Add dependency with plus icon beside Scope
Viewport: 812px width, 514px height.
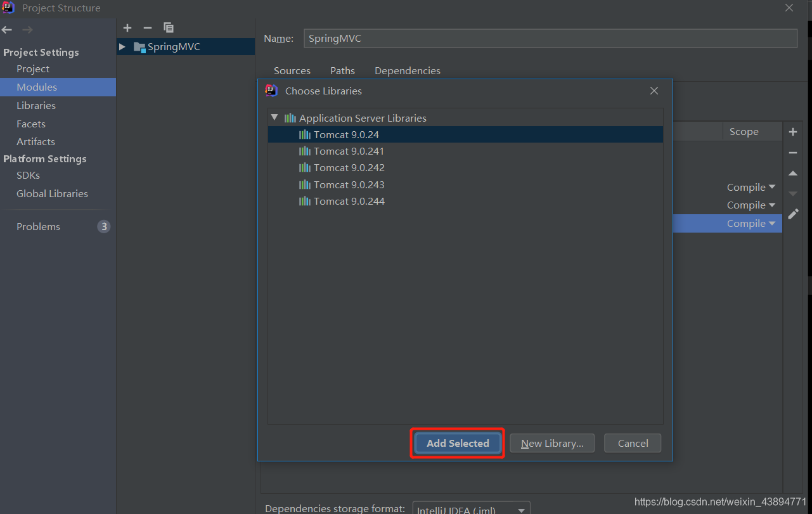(793, 132)
